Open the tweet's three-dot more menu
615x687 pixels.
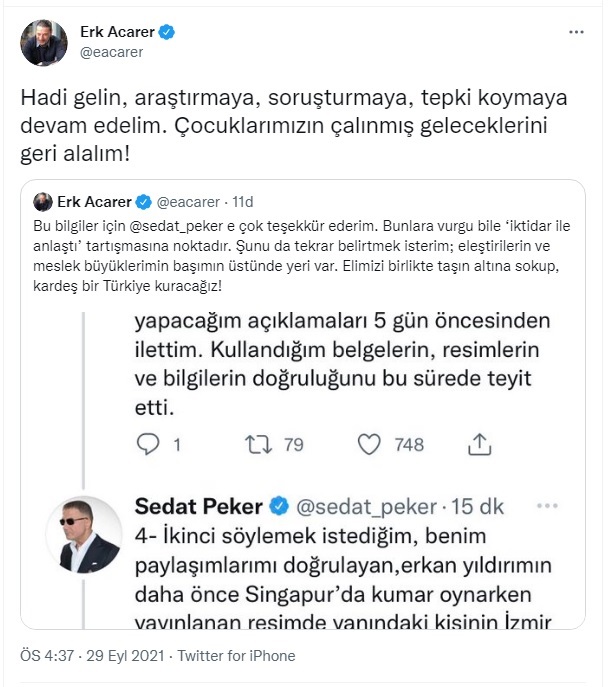click(x=576, y=33)
